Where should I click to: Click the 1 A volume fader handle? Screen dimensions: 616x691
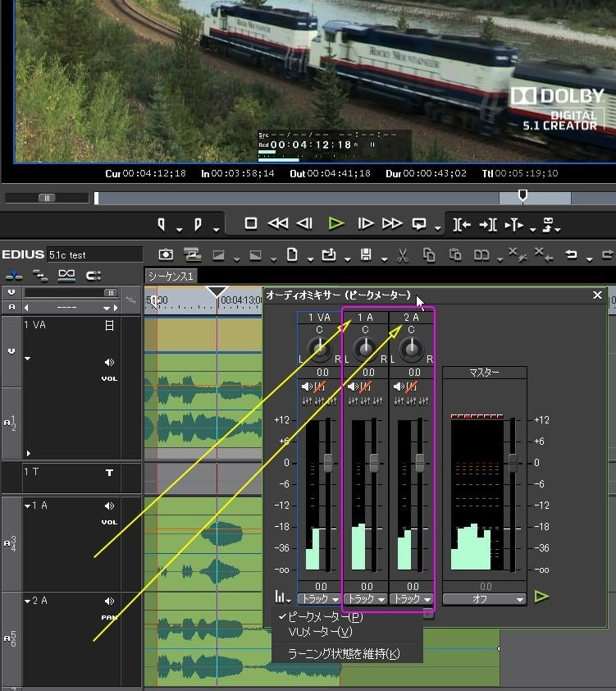pyautogui.click(x=374, y=463)
